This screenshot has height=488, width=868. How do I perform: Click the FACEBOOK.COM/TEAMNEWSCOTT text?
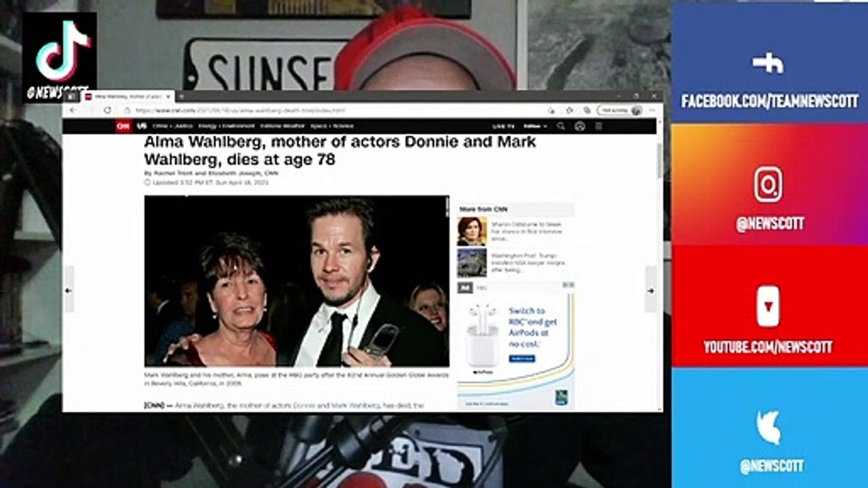[x=770, y=102]
